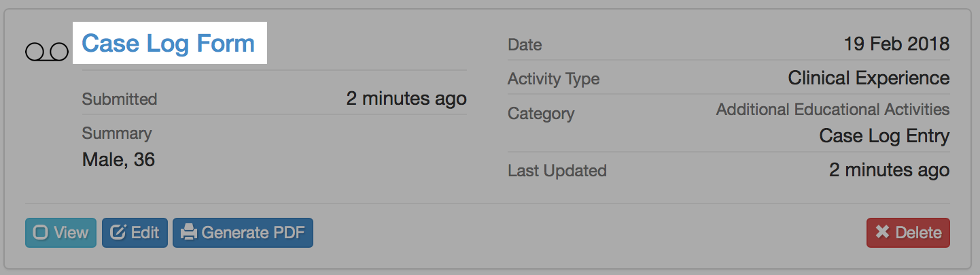The width and height of the screenshot is (980, 275).
Task: Click the Male, 36 summary text
Action: (x=118, y=160)
